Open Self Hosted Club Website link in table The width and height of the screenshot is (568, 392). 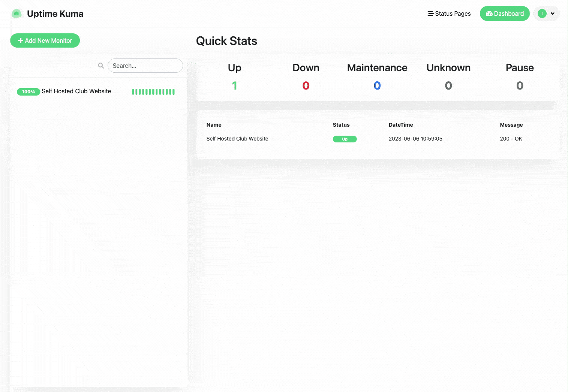click(237, 139)
